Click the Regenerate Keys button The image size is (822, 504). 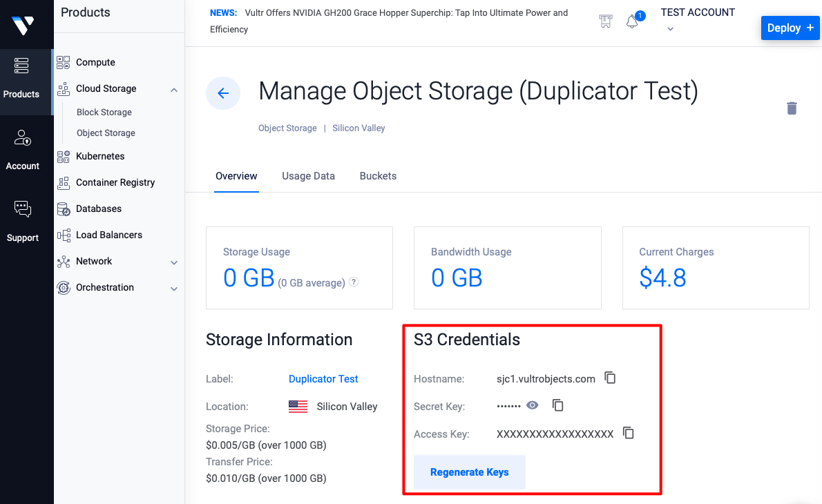469,472
